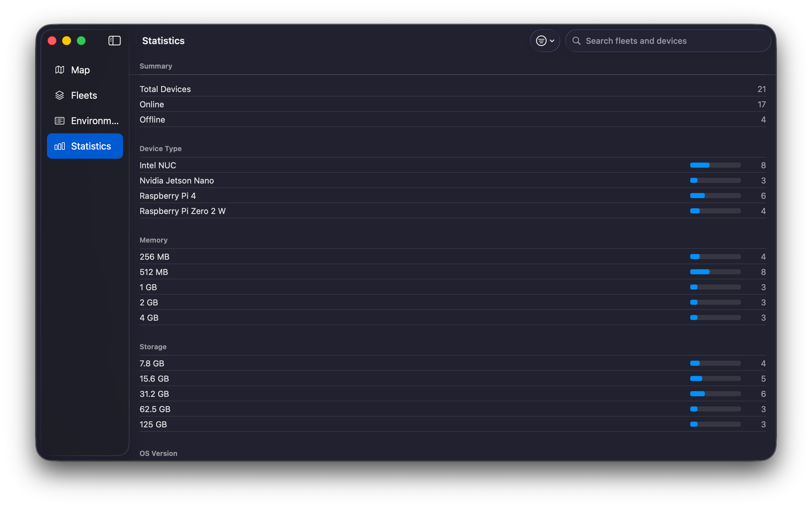Viewport: 812px width, 508px height.
Task: Click the 15.6 GB count value 5
Action: (763, 379)
